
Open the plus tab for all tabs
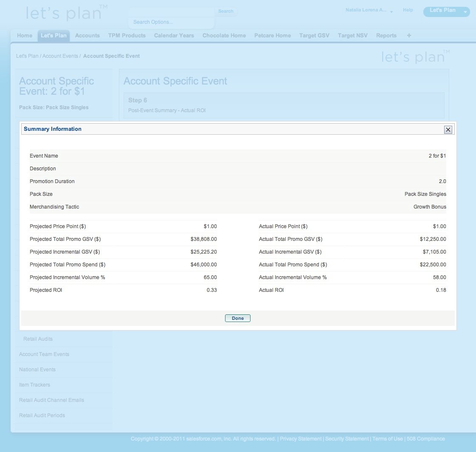(x=409, y=36)
